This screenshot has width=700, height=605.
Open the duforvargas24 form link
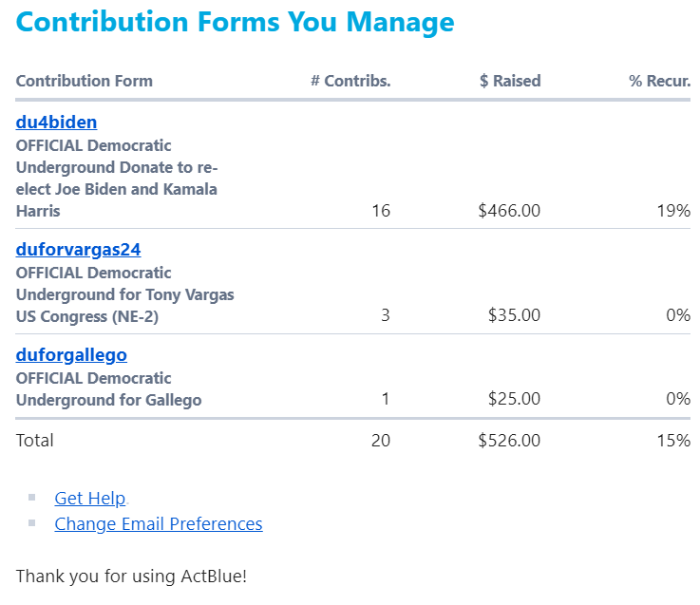tap(78, 250)
